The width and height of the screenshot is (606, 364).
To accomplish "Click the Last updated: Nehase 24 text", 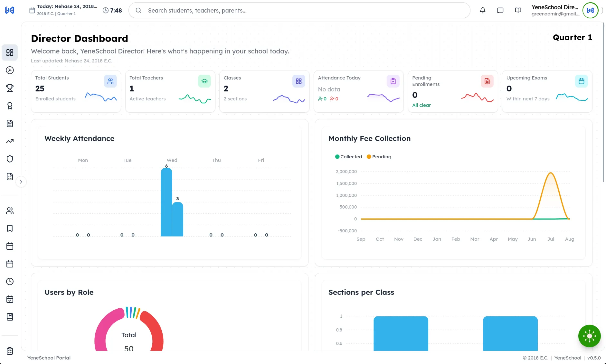I will click(71, 61).
